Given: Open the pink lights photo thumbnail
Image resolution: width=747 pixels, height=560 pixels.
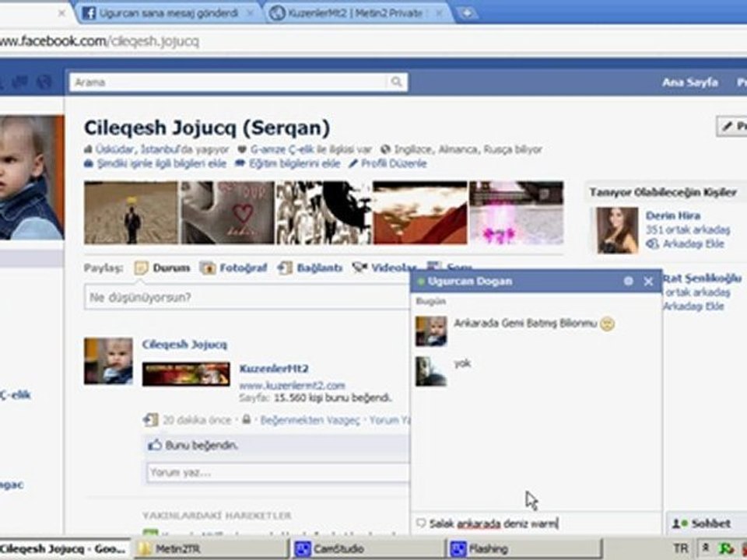Looking at the screenshot, I should [516, 212].
